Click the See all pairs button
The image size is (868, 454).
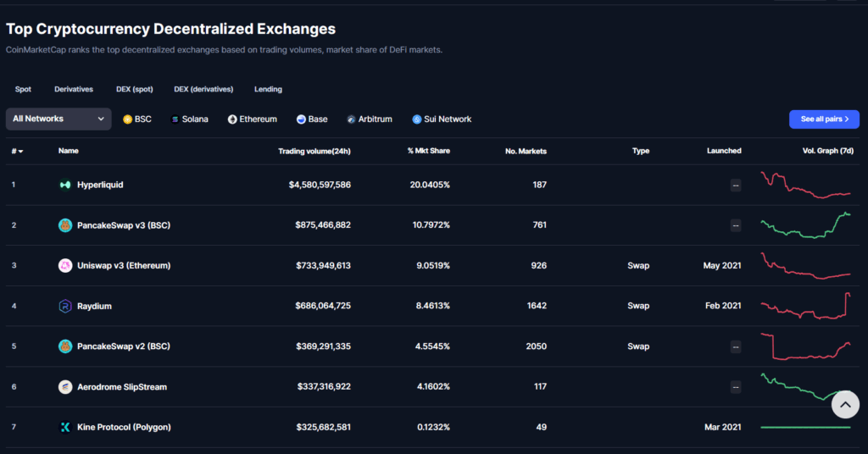[824, 119]
